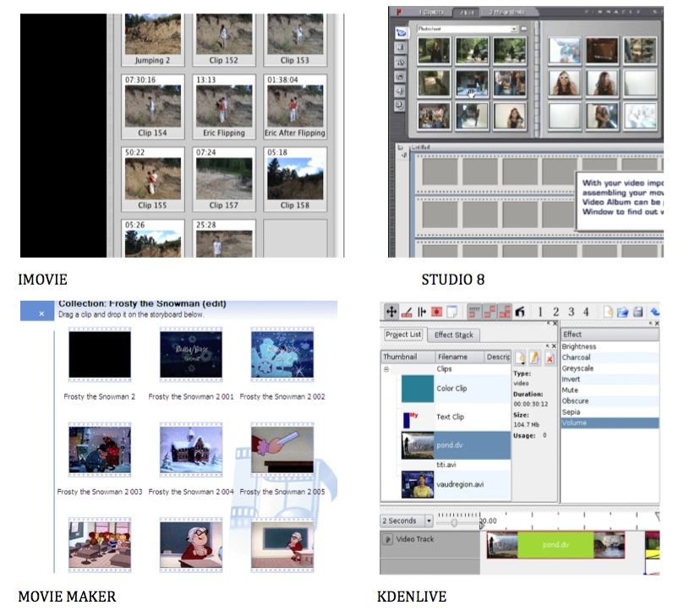Select layout 3 in Kdenlive toolbar

click(x=572, y=312)
